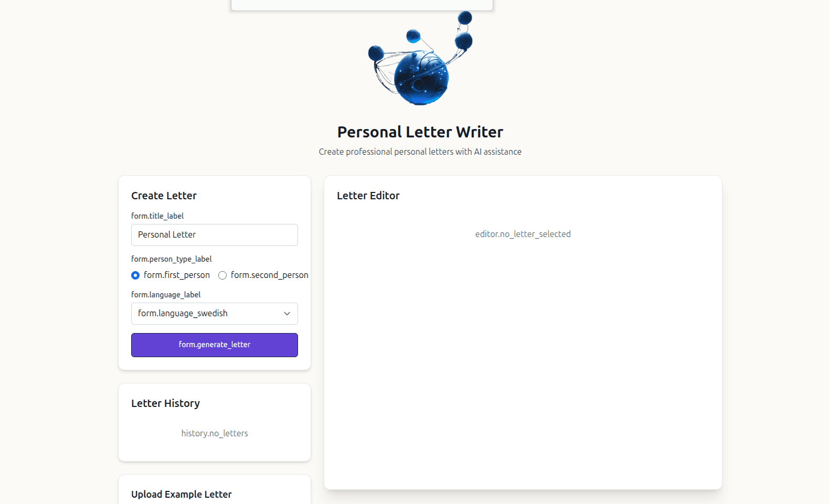Select the form.second_person radio button
This screenshot has width=829, height=504.
tap(222, 275)
